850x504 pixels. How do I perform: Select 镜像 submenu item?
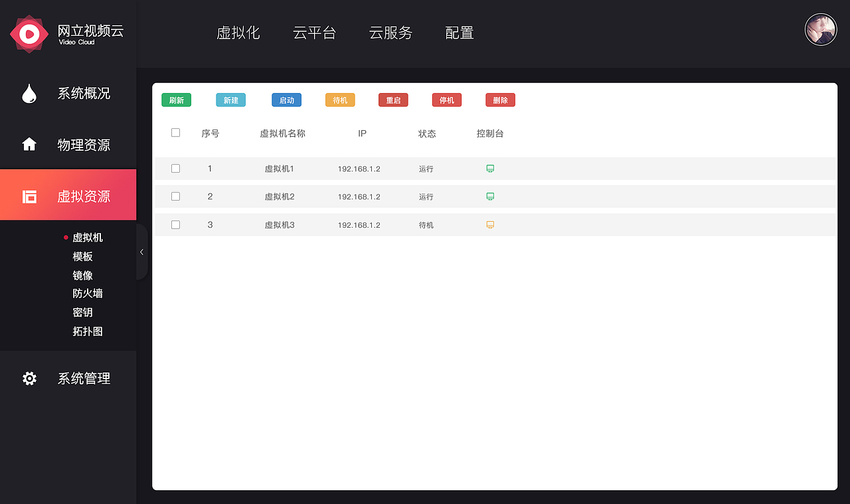(82, 275)
